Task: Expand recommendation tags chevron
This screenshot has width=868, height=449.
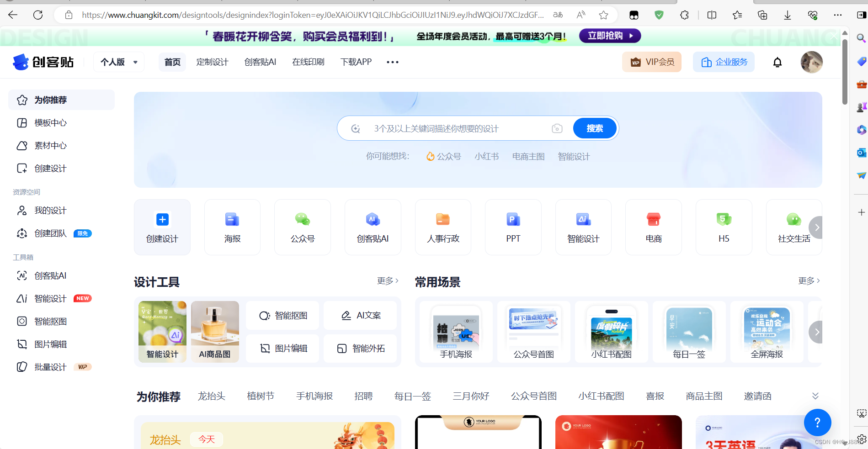Action: (x=815, y=396)
